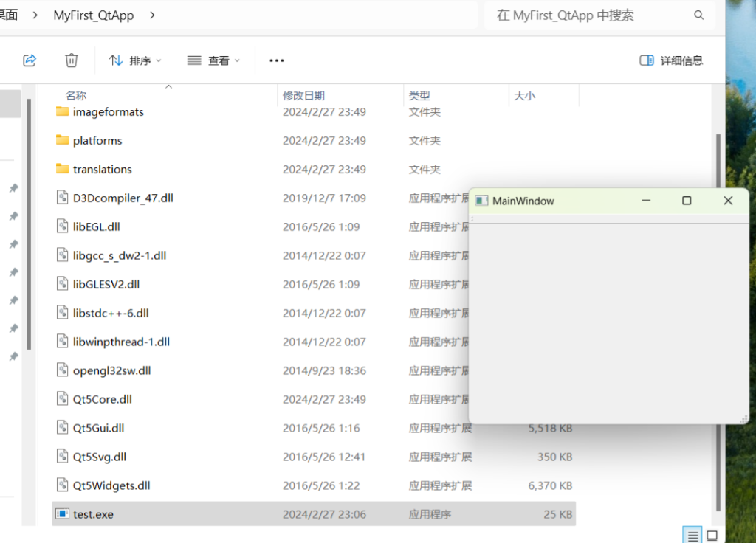Screen dimensions: 756x543
Task: Click the test.exe application icon
Action: (63, 514)
